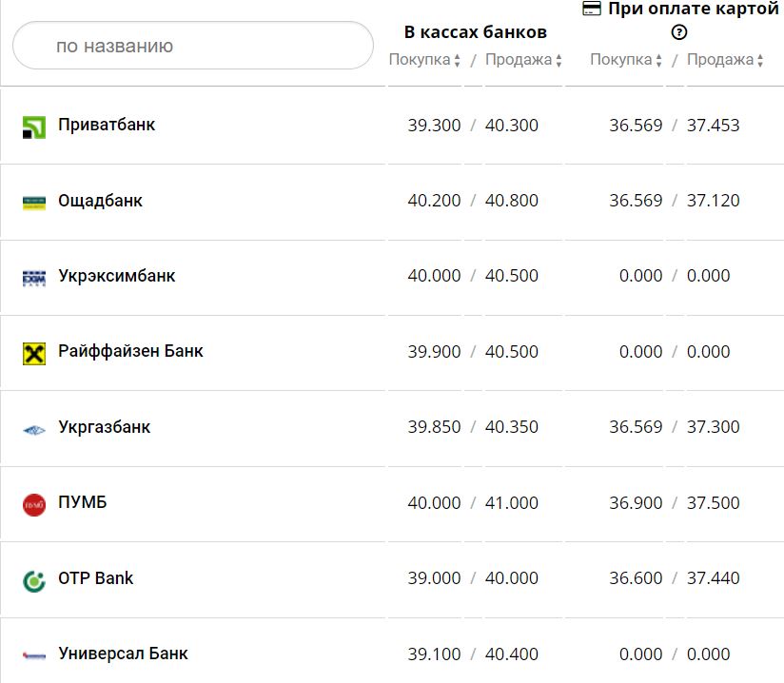This screenshot has height=683, width=784.
Task: Open the Универсал Банк link
Action: coord(123,654)
